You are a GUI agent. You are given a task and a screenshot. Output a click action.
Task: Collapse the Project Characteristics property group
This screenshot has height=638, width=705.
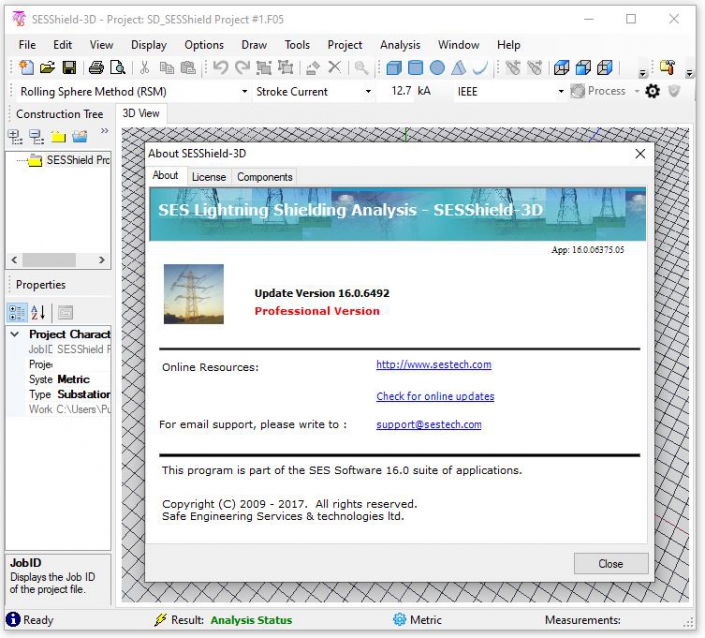[x=15, y=334]
